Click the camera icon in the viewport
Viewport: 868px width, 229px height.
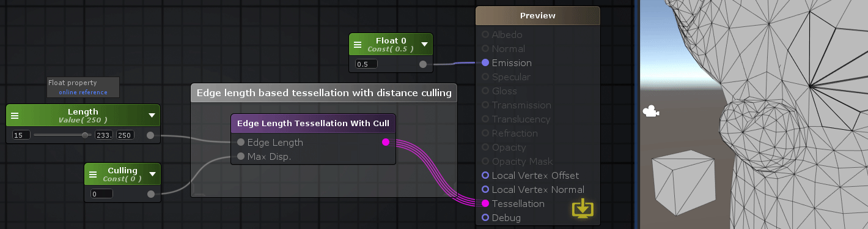tap(650, 111)
